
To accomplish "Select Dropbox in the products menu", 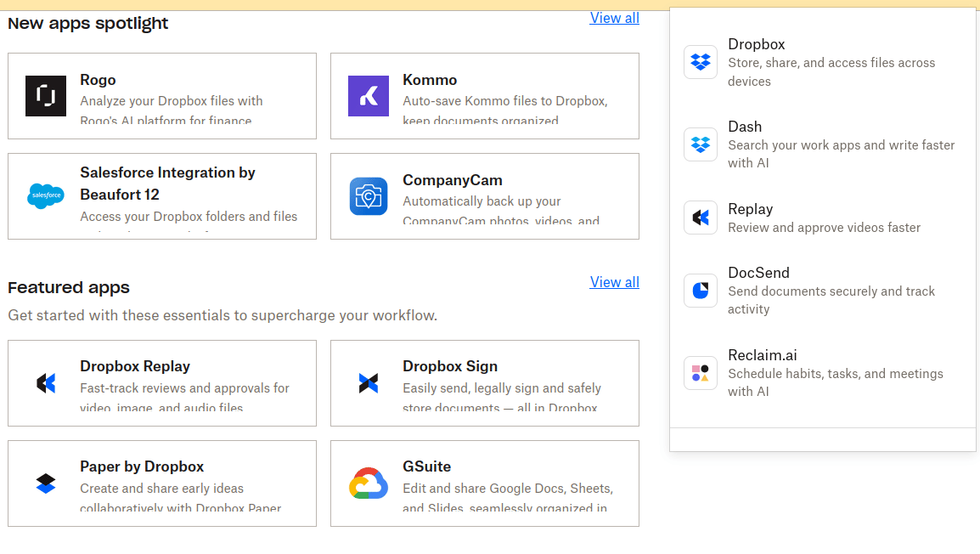I will [757, 44].
